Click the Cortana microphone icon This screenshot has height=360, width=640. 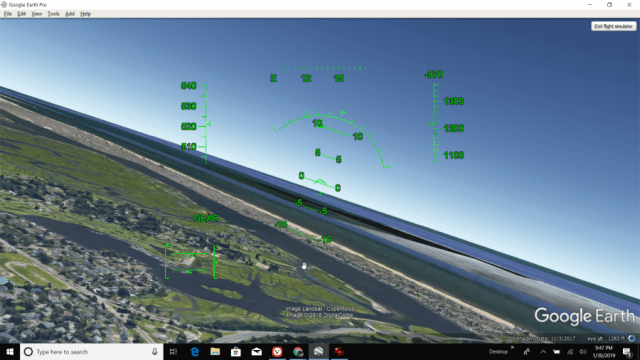pos(155,351)
